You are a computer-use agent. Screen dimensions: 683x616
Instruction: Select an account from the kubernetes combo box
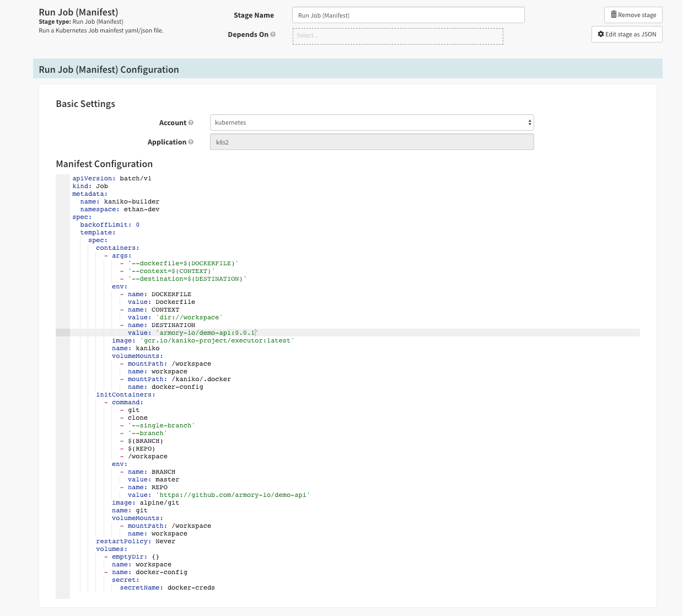(372, 122)
